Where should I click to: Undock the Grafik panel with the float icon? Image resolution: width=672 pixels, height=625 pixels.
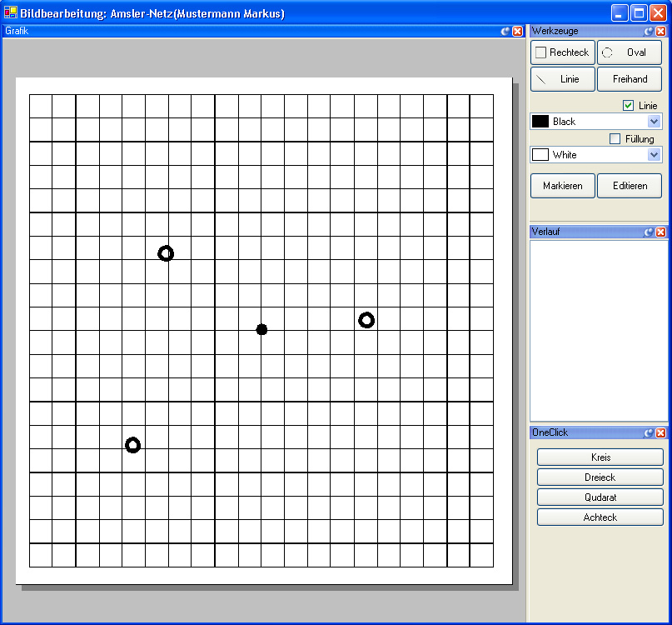click(505, 31)
